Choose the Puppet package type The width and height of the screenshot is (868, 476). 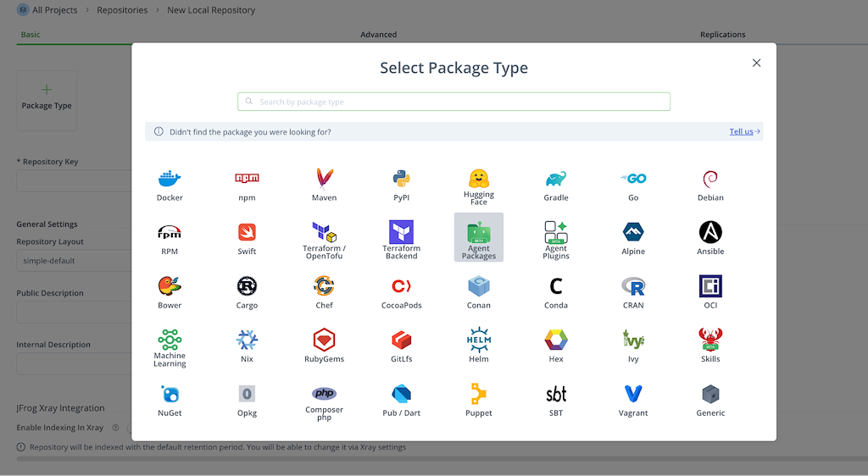click(479, 401)
